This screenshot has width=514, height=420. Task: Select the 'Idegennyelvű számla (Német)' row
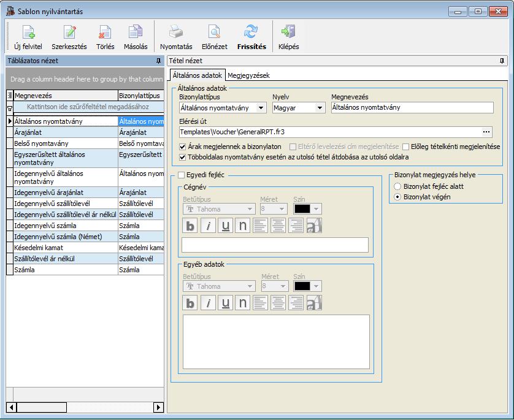point(85,237)
